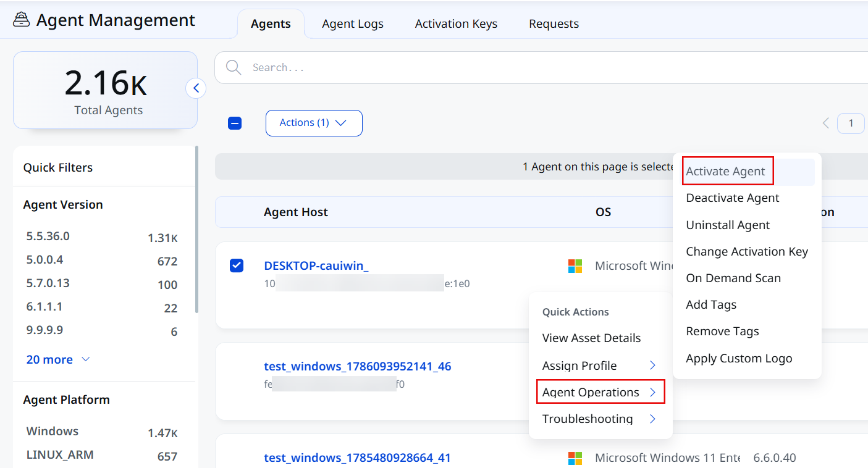The height and width of the screenshot is (468, 868).
Task: Click Windows logo in test_windows_1785480928664_41 row
Action: click(575, 458)
